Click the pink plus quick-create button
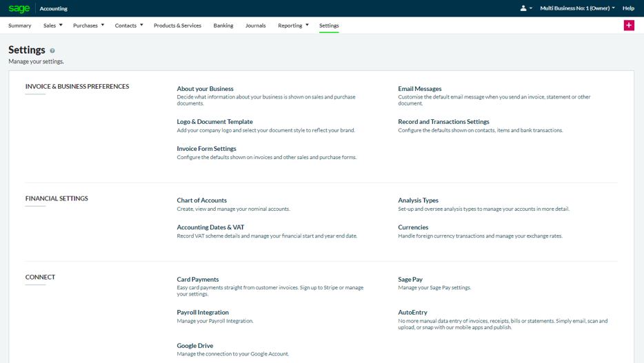The height and width of the screenshot is (363, 644). pos(629,25)
